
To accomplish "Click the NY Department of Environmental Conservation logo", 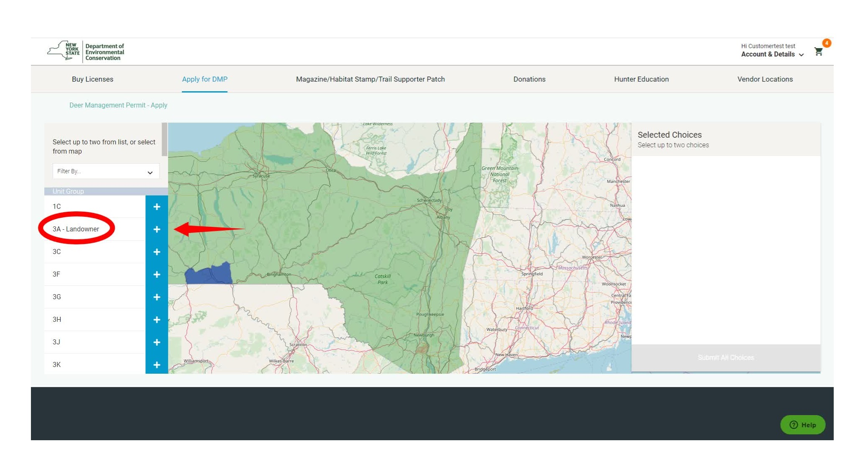I will (86, 51).
